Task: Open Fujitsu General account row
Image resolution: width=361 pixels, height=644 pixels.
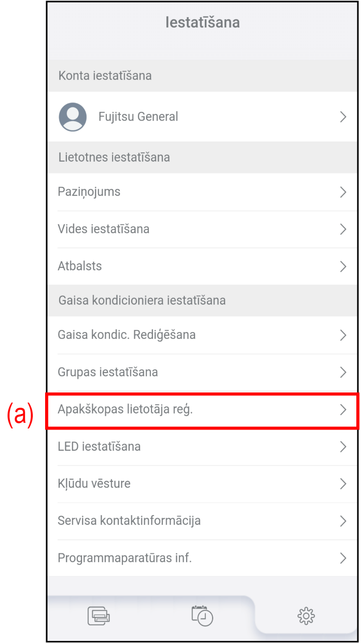Action: click(202, 117)
